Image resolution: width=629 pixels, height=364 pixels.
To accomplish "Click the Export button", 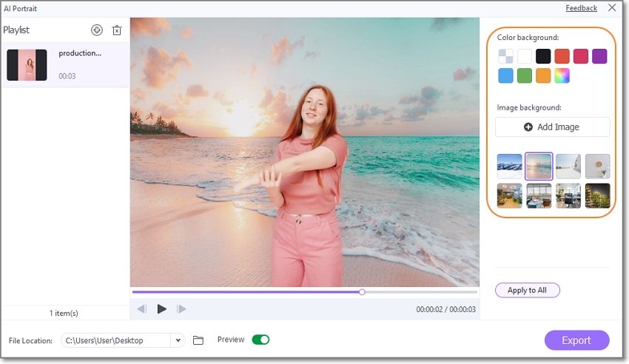I will [x=576, y=340].
